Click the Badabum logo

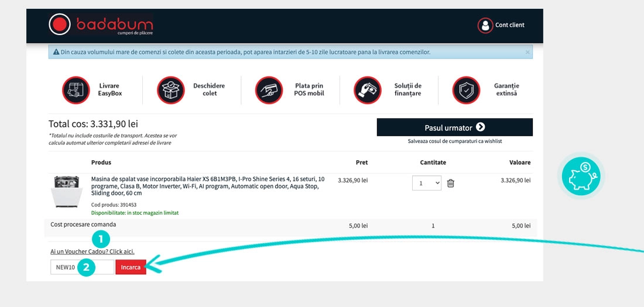[101, 25]
